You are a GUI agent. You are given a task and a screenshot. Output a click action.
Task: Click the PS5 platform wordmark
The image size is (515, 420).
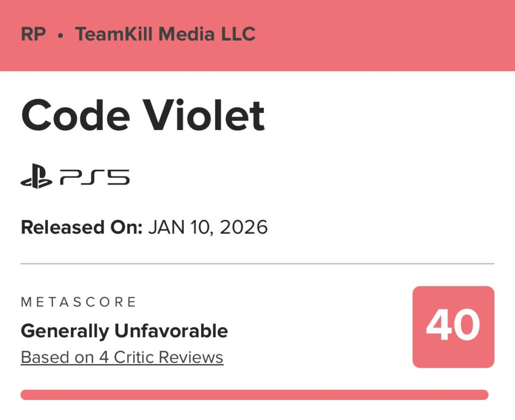pyautogui.click(x=95, y=178)
